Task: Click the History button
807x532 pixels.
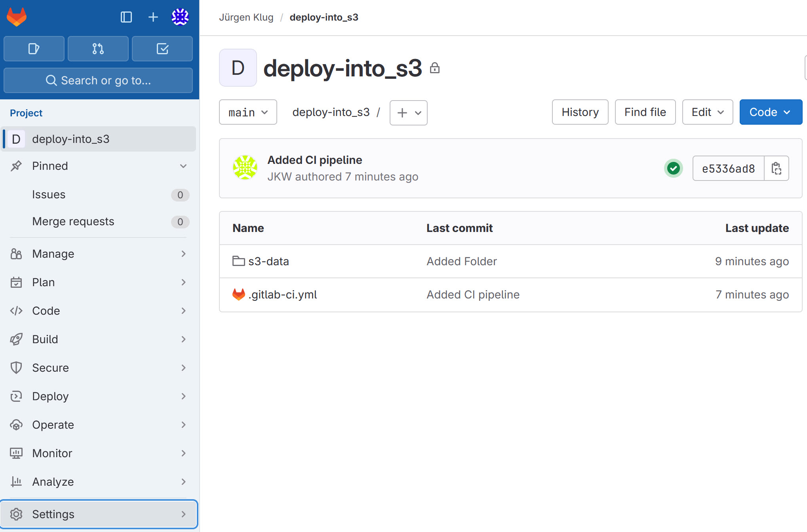Action: coord(580,112)
